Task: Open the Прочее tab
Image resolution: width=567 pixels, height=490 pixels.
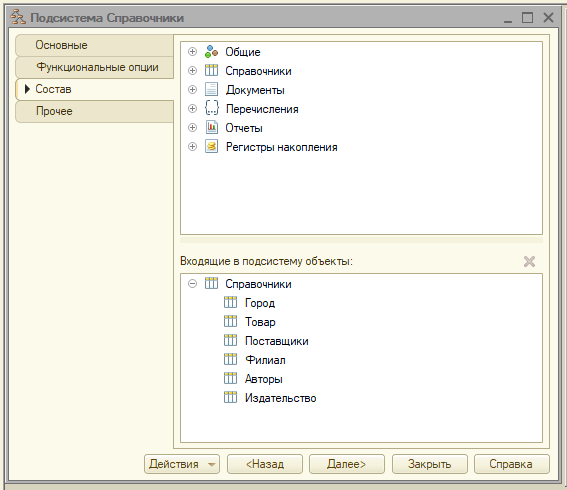Action: coord(95,111)
